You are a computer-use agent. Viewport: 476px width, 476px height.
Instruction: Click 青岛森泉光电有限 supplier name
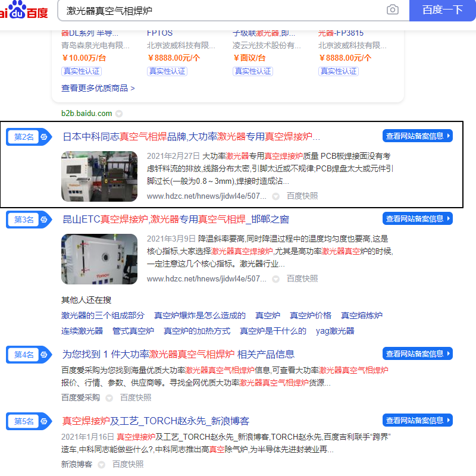tap(95, 46)
